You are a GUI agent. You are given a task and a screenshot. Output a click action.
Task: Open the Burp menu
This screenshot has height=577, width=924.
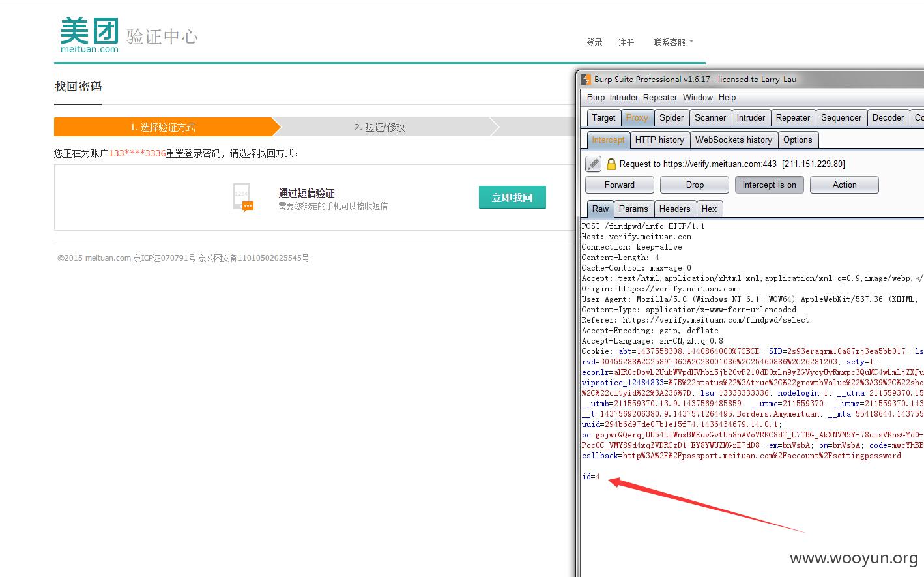point(596,97)
